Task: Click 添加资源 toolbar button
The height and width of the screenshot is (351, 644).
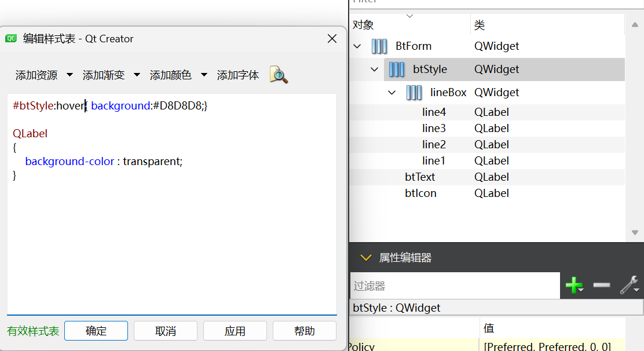Action: pyautogui.click(x=36, y=75)
